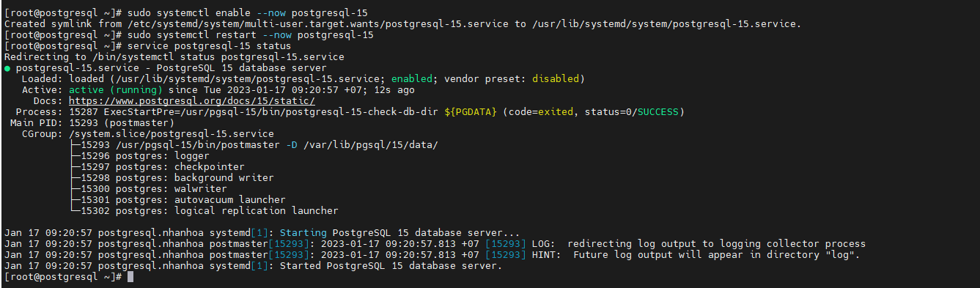Select the CGroup path '/system.slice/postgresql-15.service'
The width and height of the screenshot is (980, 288).
[172, 133]
